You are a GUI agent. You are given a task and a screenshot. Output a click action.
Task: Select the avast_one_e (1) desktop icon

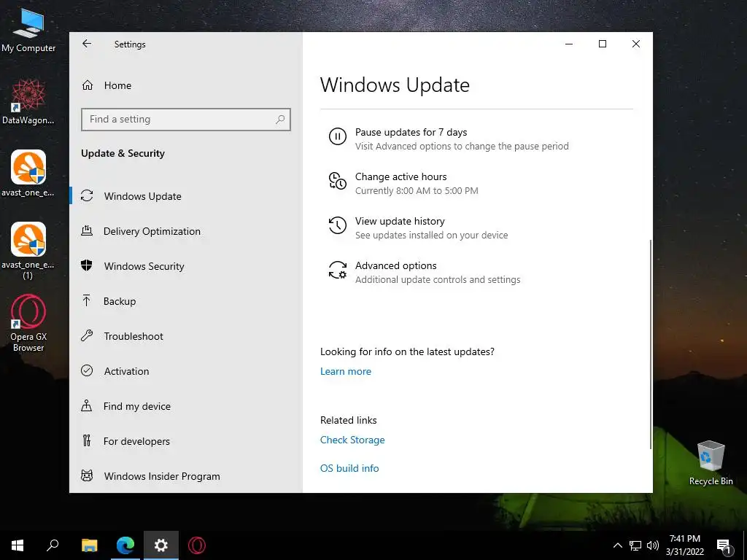(x=28, y=251)
